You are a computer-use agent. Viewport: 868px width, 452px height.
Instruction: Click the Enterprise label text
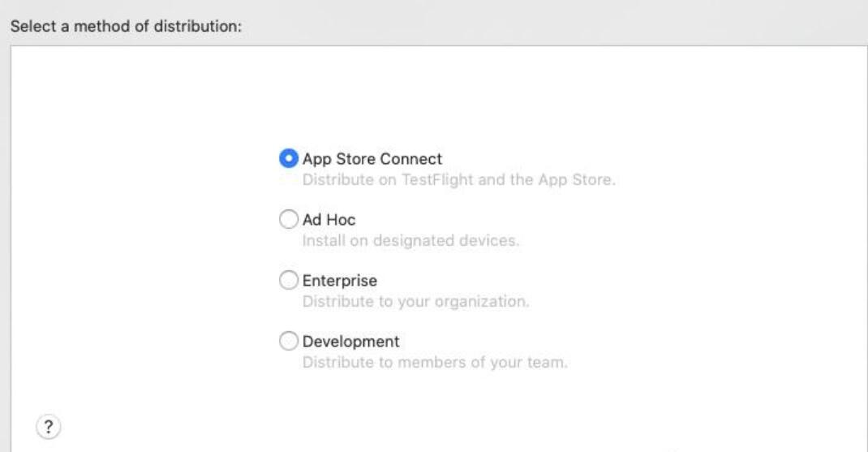click(x=339, y=281)
